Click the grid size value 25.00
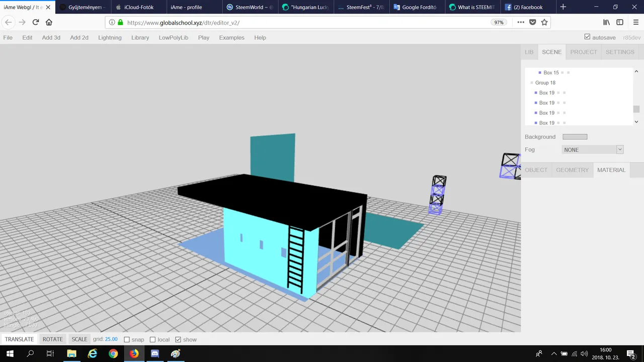Screen dimensions: 644x362 111,339
